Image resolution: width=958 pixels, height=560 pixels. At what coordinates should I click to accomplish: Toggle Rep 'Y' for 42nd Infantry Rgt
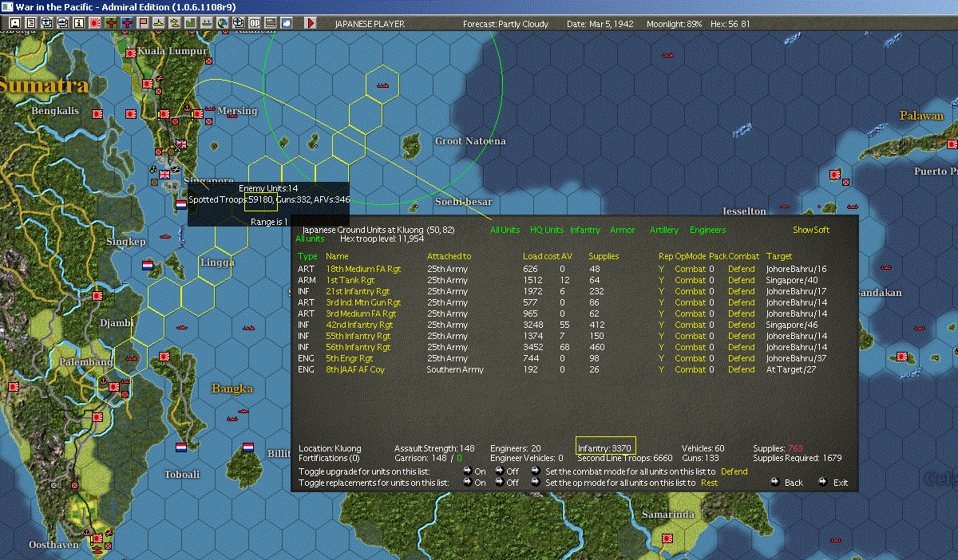[661, 325]
